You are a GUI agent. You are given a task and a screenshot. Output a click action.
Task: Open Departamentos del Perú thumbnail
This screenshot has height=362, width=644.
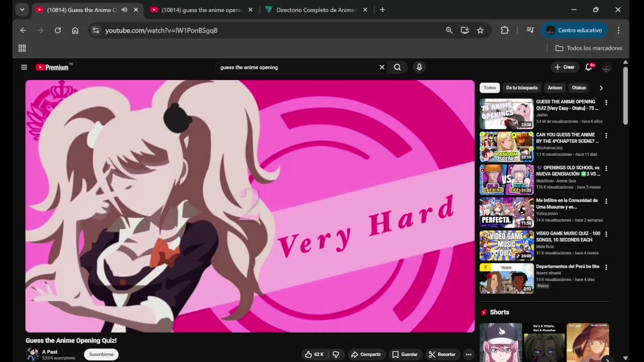click(x=507, y=278)
